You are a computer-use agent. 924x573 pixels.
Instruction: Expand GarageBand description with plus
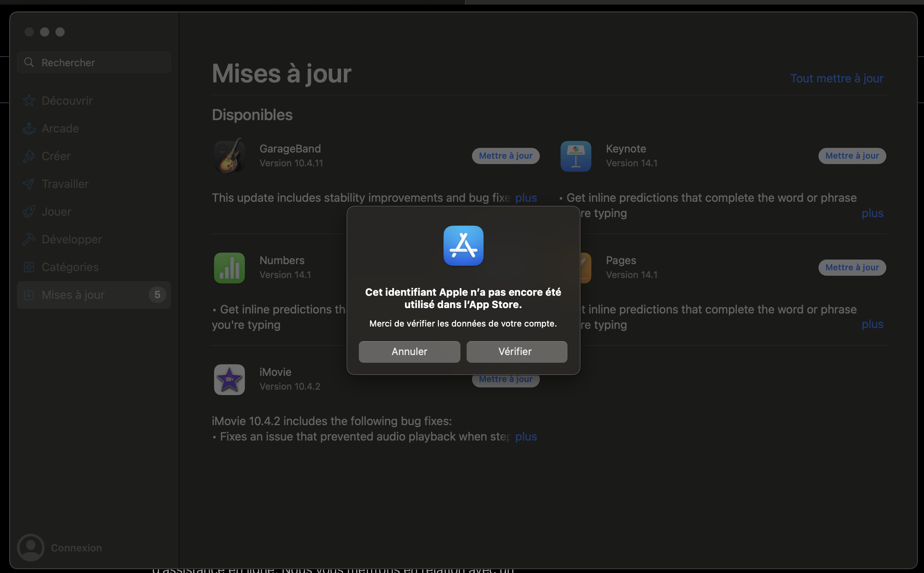526,198
